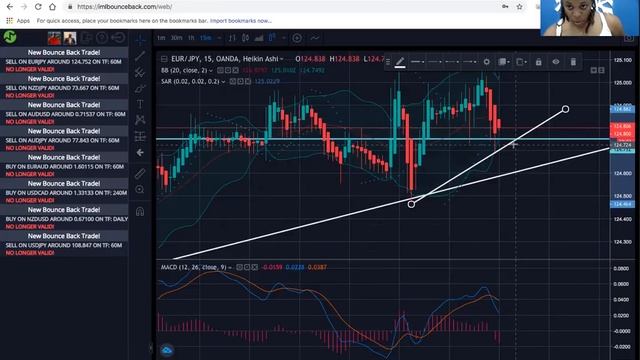The width and height of the screenshot is (640, 360).
Task: Choose the fourth line style option
Action: point(469,62)
